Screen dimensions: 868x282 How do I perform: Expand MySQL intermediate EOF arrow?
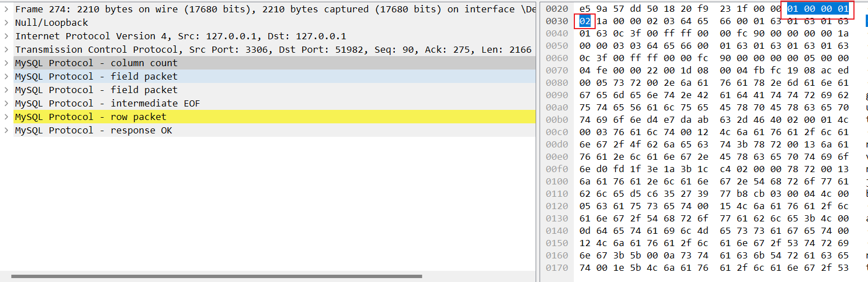[x=6, y=104]
